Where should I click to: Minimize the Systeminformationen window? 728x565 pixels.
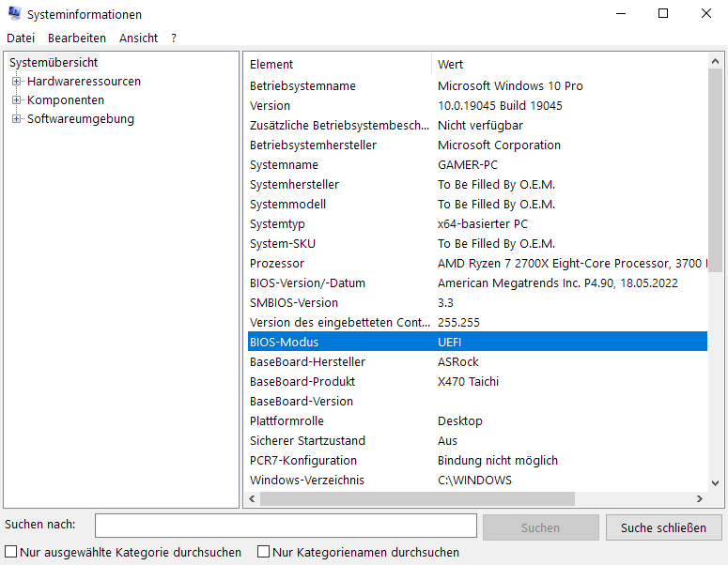621,13
